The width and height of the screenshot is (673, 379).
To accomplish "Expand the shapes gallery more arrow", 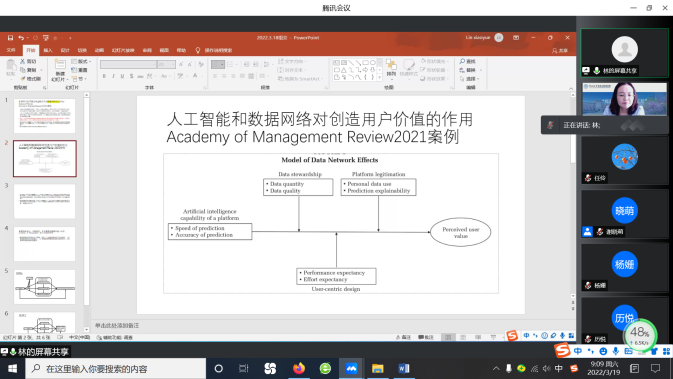I will (379, 78).
